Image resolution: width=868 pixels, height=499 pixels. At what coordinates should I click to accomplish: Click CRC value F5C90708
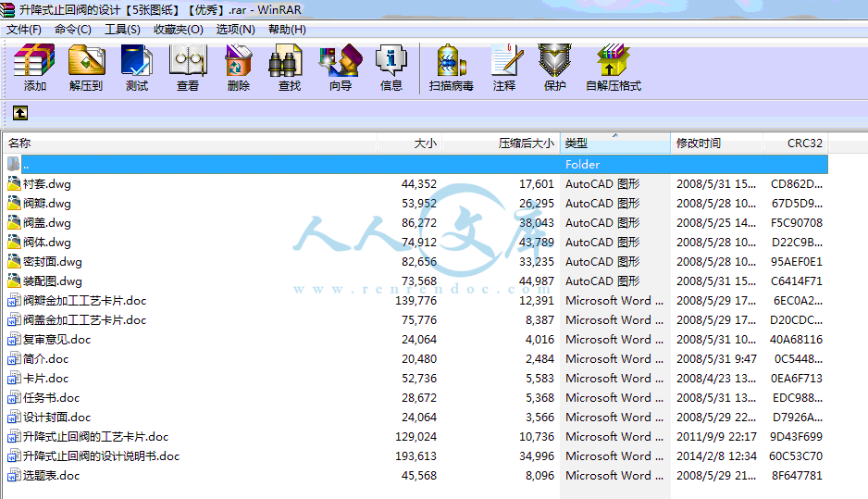[x=797, y=222]
